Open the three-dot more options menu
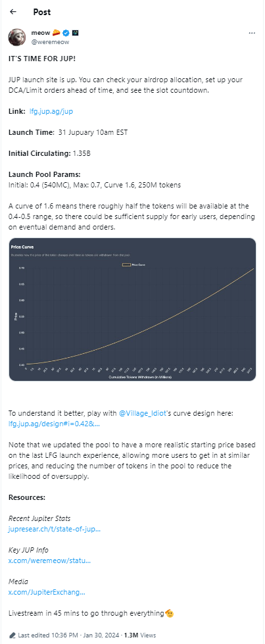265x644 pixels. pyautogui.click(x=253, y=33)
